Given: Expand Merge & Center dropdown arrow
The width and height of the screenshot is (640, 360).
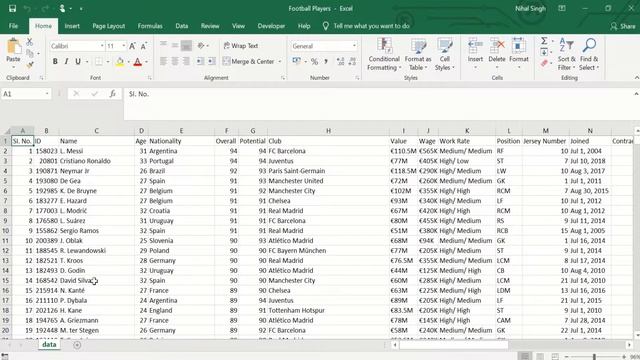Looking at the screenshot, I should pyautogui.click(x=280, y=62).
